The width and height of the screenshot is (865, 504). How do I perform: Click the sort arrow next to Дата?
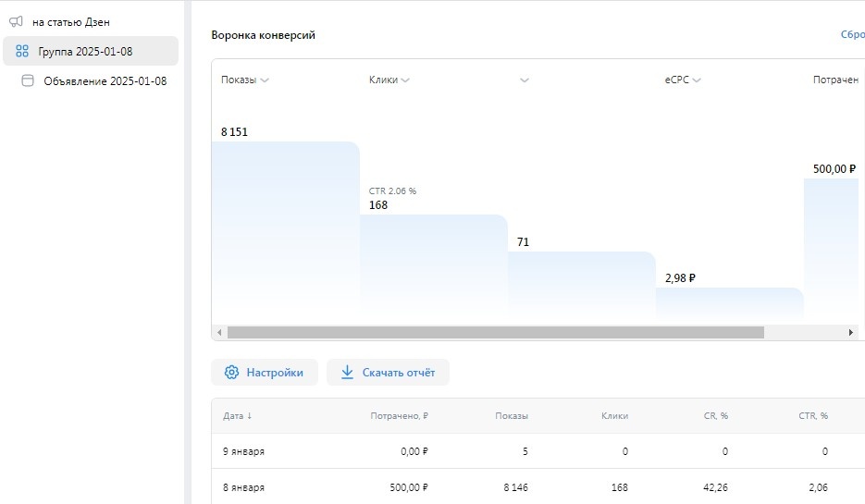coord(250,416)
